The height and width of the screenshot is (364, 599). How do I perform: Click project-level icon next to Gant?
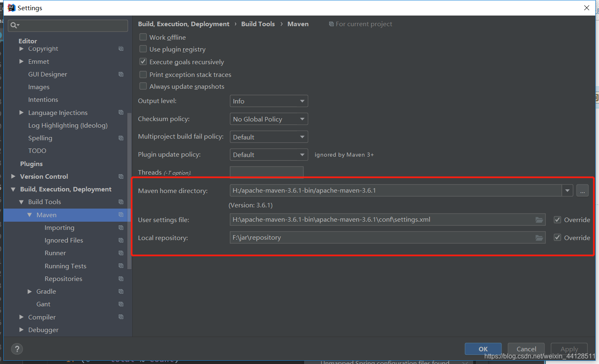121,304
